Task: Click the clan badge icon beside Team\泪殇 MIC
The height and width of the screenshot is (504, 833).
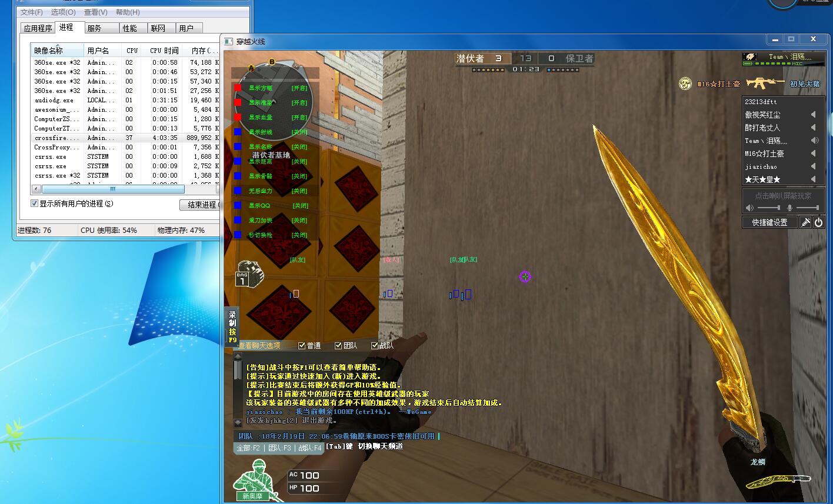Action: point(749,57)
